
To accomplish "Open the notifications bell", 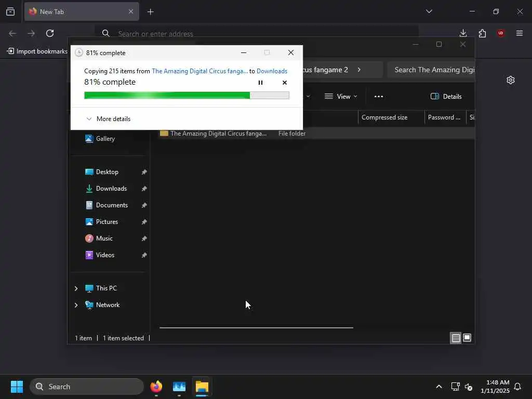I will 518,387.
